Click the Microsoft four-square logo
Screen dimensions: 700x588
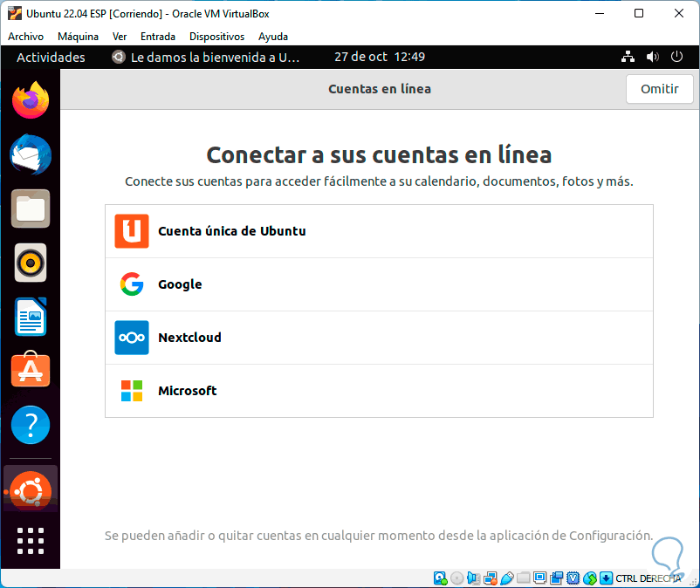[x=132, y=391]
